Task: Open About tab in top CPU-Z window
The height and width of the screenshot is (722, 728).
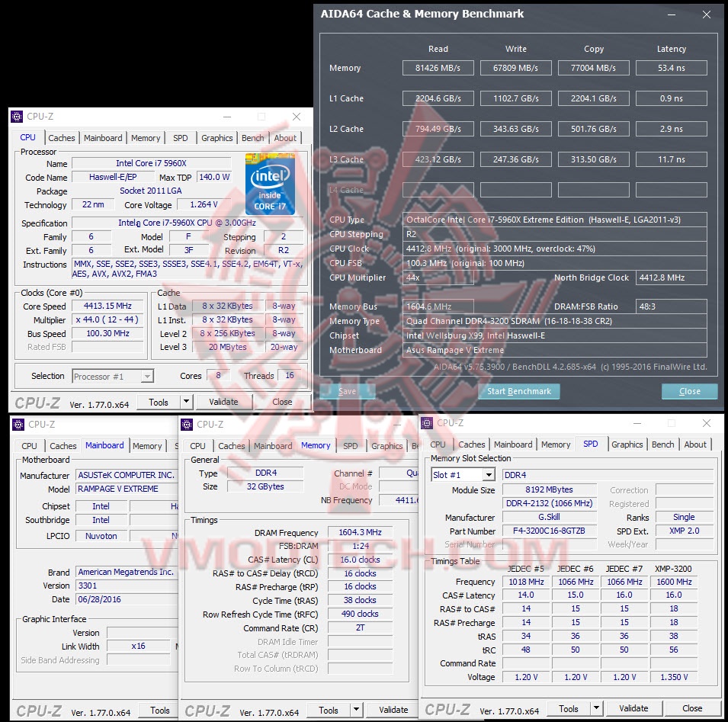Action: point(285,138)
